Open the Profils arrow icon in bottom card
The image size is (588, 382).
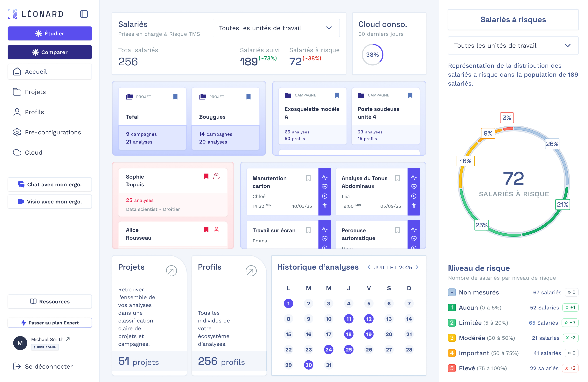click(x=251, y=271)
